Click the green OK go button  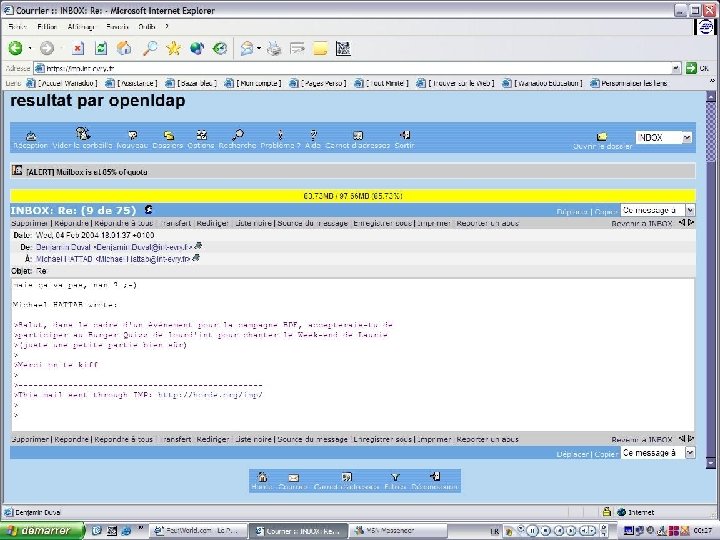point(697,68)
